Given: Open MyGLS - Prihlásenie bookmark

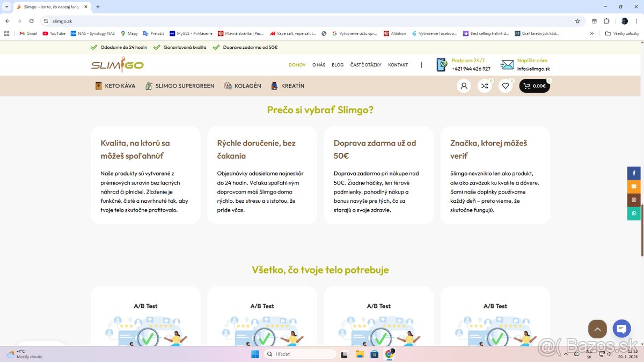Looking at the screenshot, I should pos(191,33).
